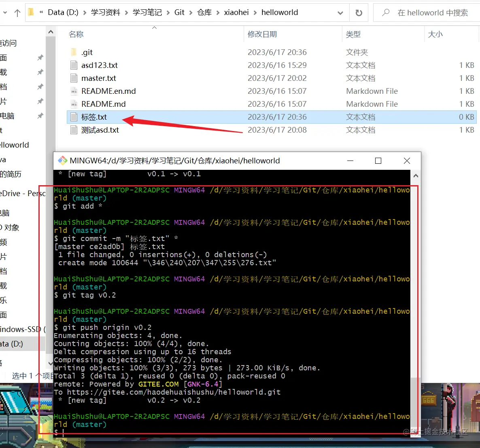Select Data (D:) in breadcrumb path
The height and width of the screenshot is (448, 480).
(x=63, y=12)
